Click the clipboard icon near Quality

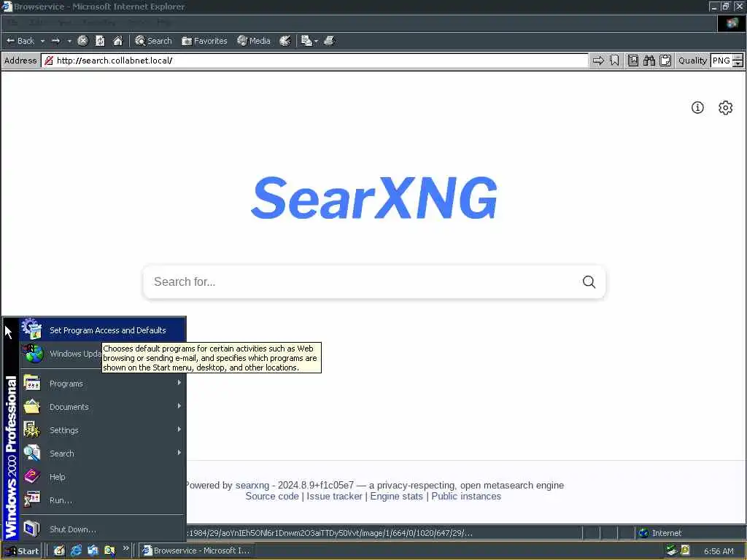(665, 61)
